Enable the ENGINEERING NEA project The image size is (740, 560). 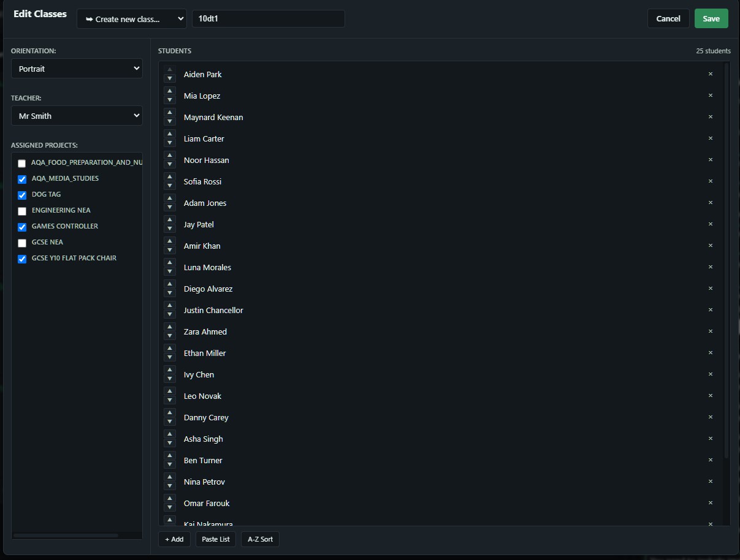pos(22,211)
